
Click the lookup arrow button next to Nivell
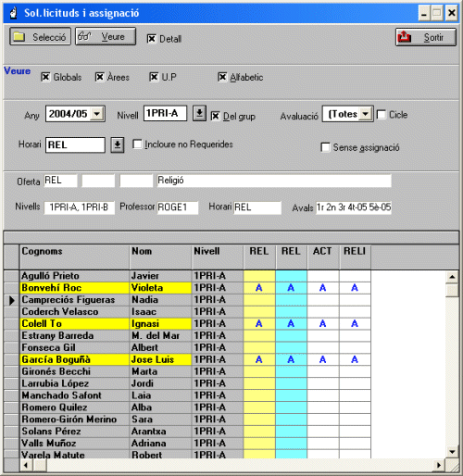[200, 113]
